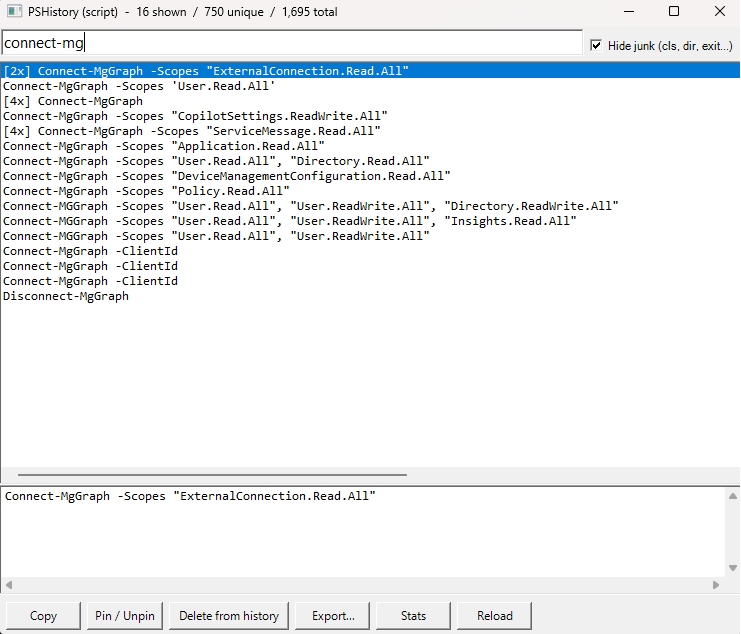Copy the selected command
Viewport: 741px width, 634px height.
pyautogui.click(x=43, y=616)
